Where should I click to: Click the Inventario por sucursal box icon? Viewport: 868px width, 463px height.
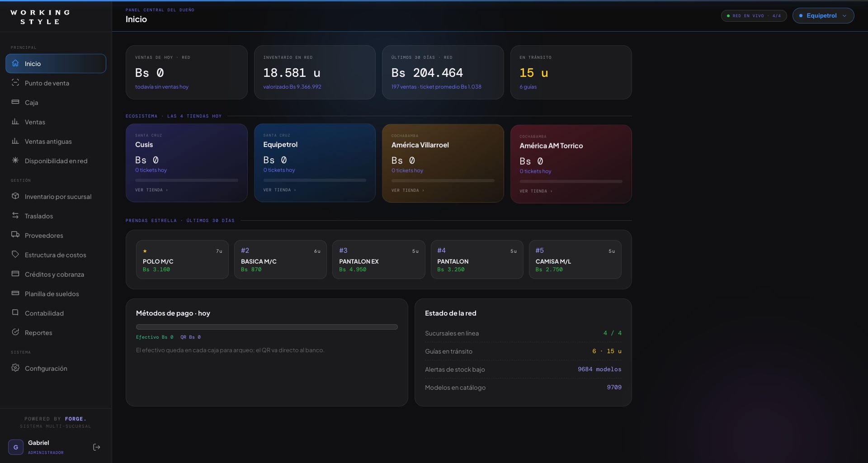[15, 196]
